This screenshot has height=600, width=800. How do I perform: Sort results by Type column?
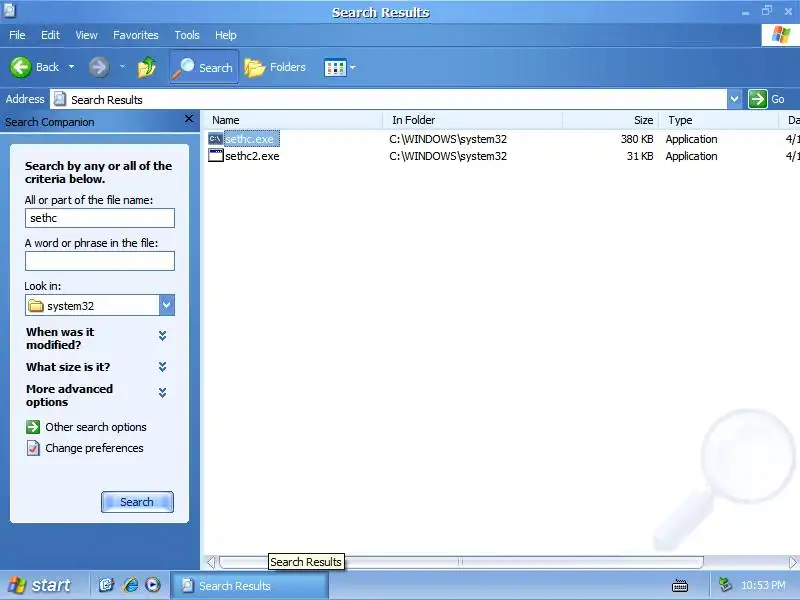718,120
